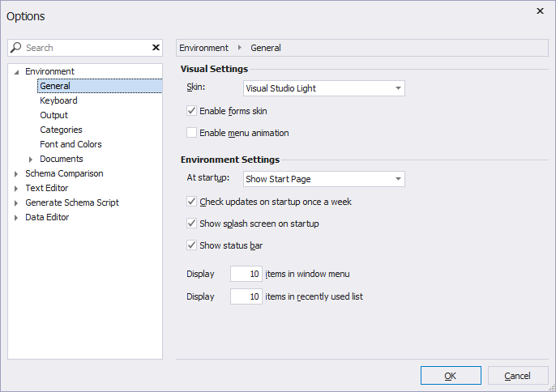Click the Options dialog title text
Viewport: 556px width, 392px height.
(x=26, y=16)
